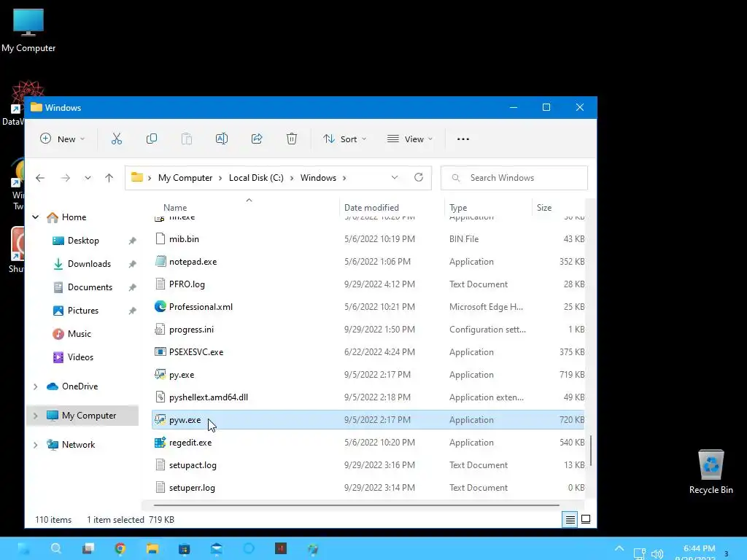The height and width of the screenshot is (560, 747).
Task: Click My Computer breadcrumb in address bar
Action: [x=185, y=178]
